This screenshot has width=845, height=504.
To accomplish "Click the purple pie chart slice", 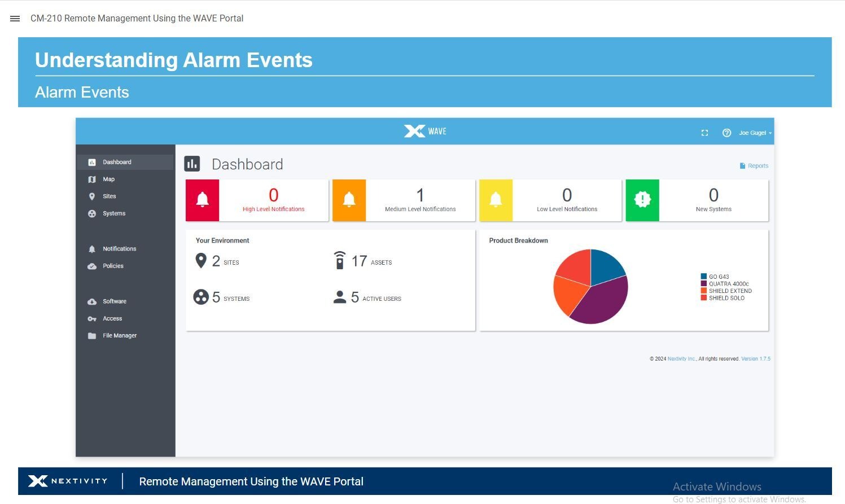I will pyautogui.click(x=604, y=302).
